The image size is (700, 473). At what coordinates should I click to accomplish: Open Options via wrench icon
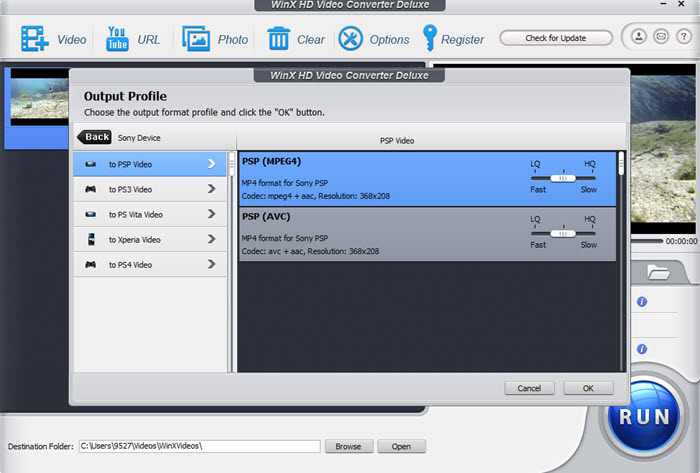(x=350, y=39)
